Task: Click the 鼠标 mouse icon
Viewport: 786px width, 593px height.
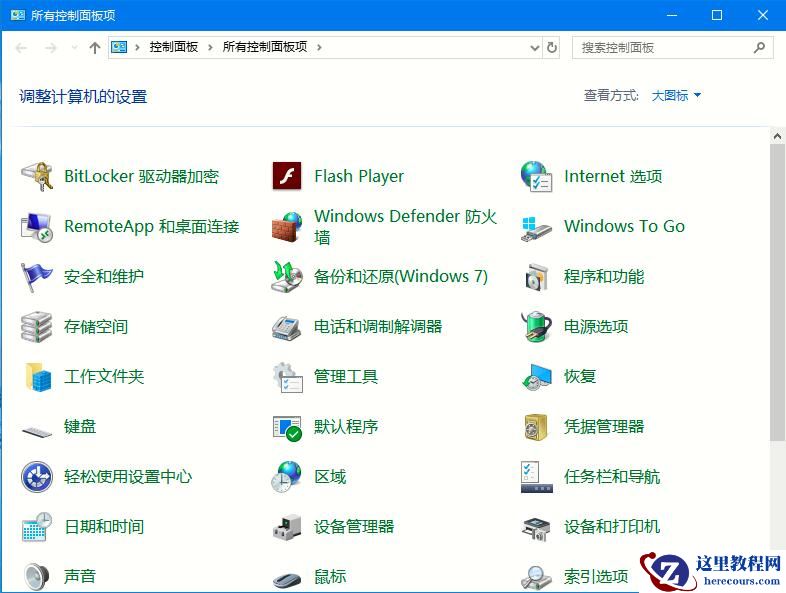Action: (287, 579)
